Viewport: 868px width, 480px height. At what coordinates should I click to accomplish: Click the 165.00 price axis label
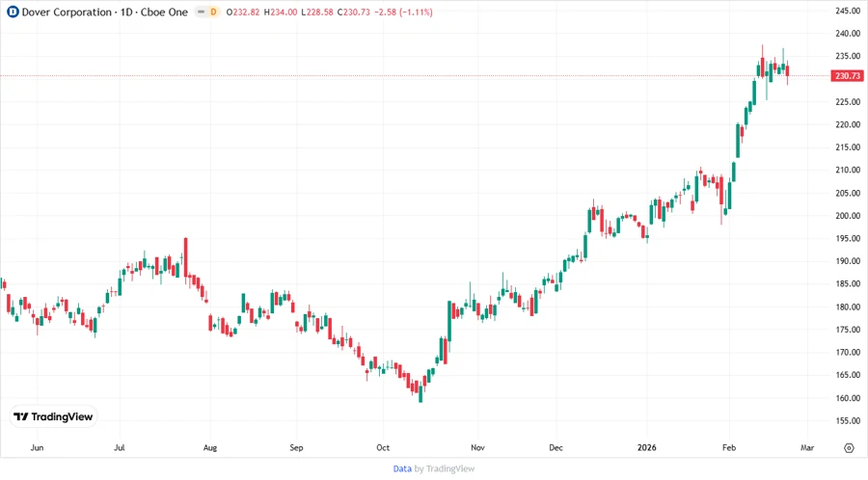pyautogui.click(x=848, y=375)
